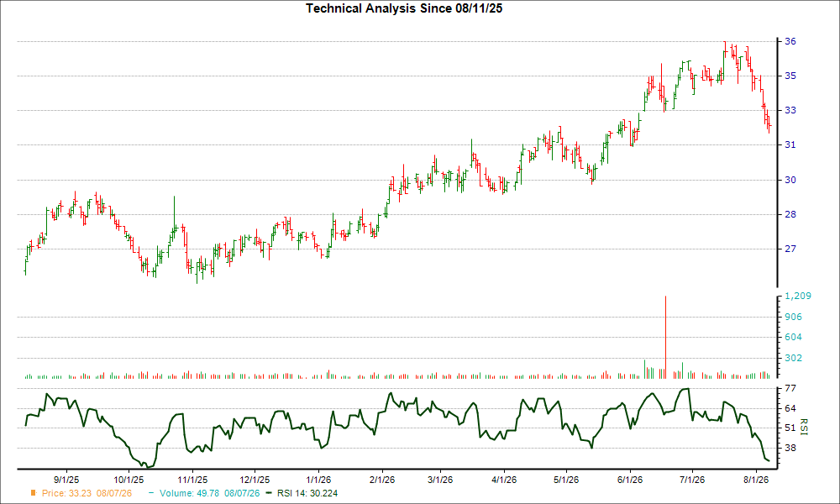Image resolution: width=840 pixels, height=504 pixels.
Task: Click the orange Price legend marker
Action: pos(34,493)
